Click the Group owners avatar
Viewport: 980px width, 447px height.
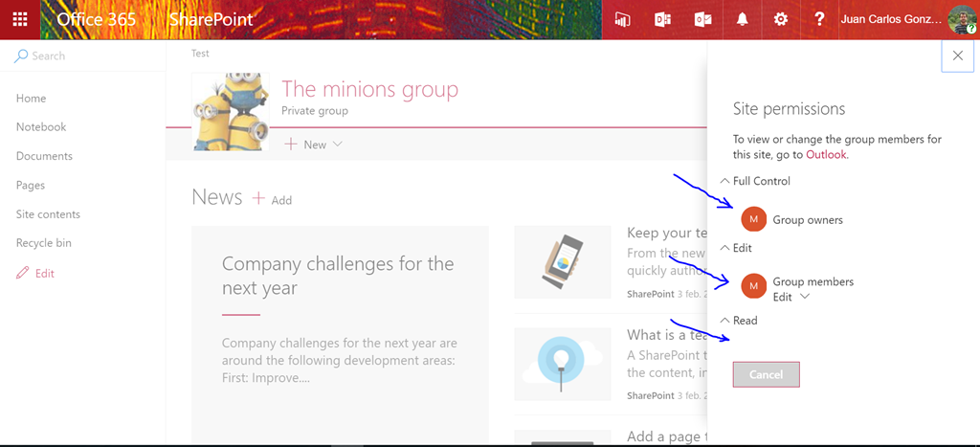pyautogui.click(x=754, y=219)
